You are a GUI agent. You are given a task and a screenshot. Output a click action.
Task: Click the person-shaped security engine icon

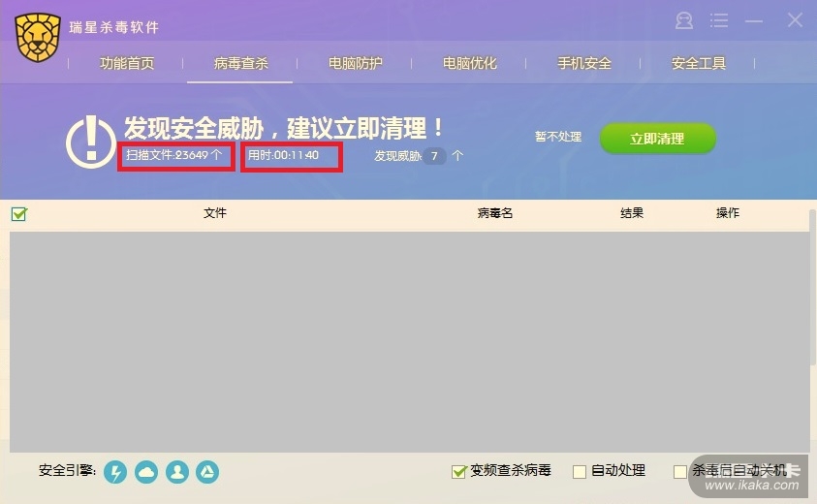tap(177, 472)
